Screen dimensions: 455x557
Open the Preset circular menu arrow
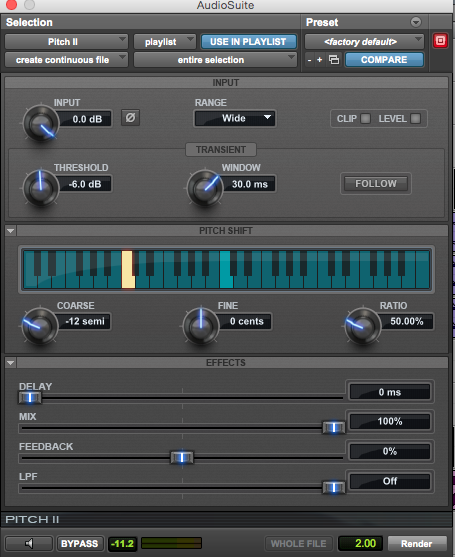(416, 22)
